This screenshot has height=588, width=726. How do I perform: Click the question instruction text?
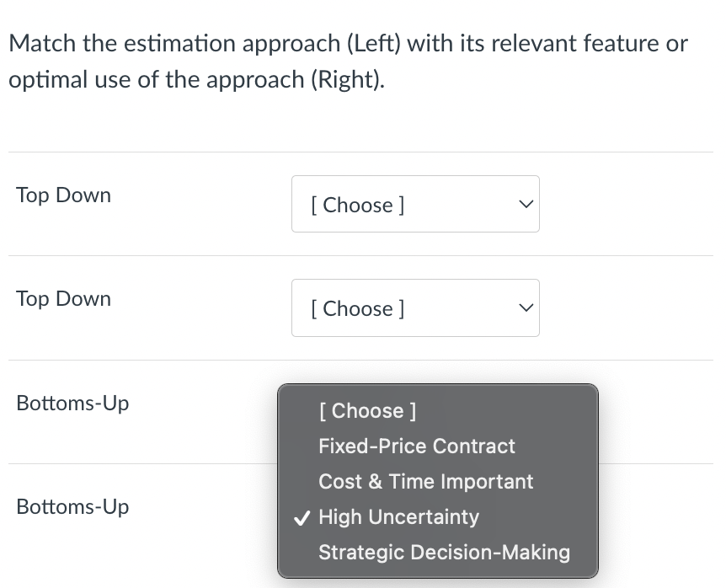coord(347,61)
